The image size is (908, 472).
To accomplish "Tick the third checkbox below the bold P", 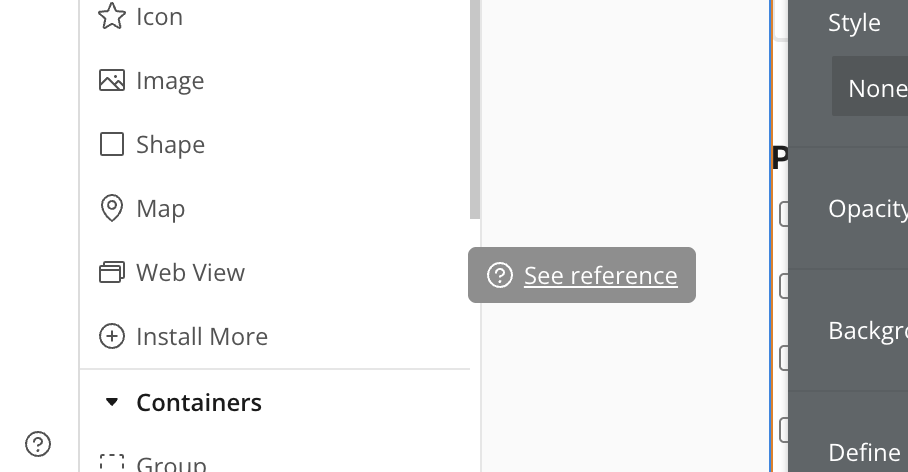I will (x=783, y=358).
